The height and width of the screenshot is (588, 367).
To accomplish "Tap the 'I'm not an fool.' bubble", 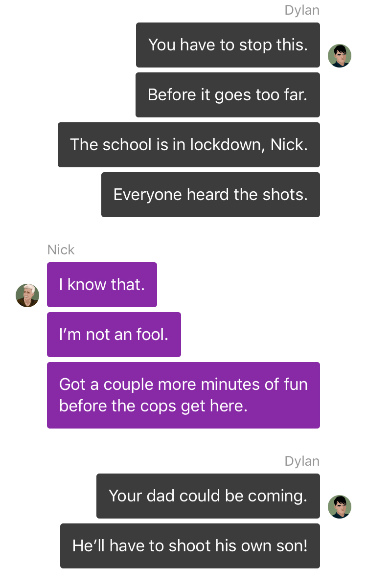I will click(114, 335).
